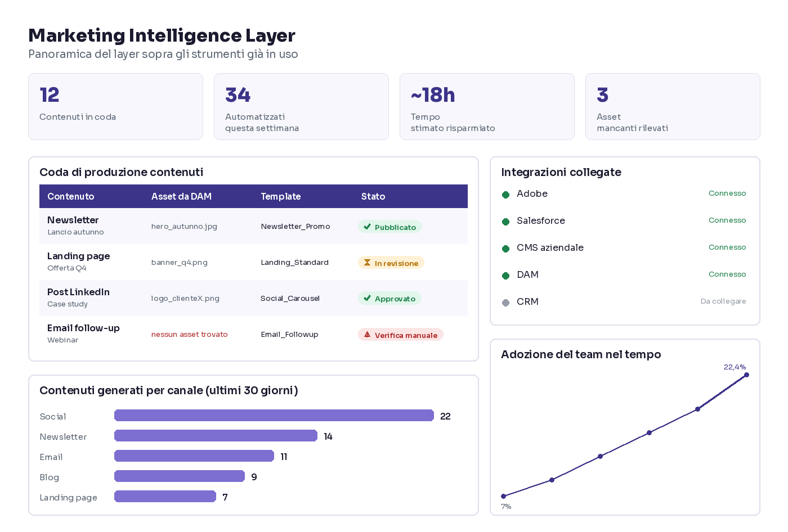Open the Da collegare link for CRM

point(723,301)
